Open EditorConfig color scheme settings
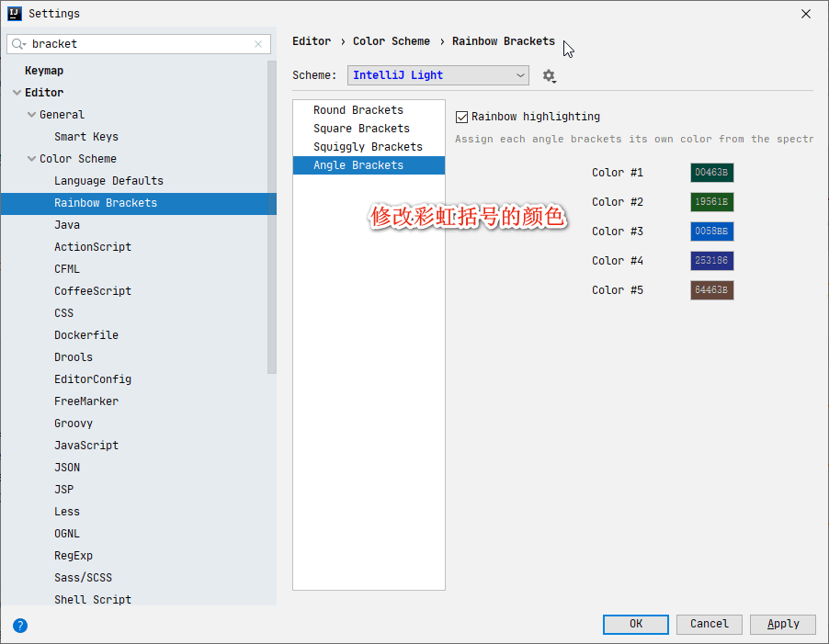This screenshot has width=829, height=644. point(93,379)
